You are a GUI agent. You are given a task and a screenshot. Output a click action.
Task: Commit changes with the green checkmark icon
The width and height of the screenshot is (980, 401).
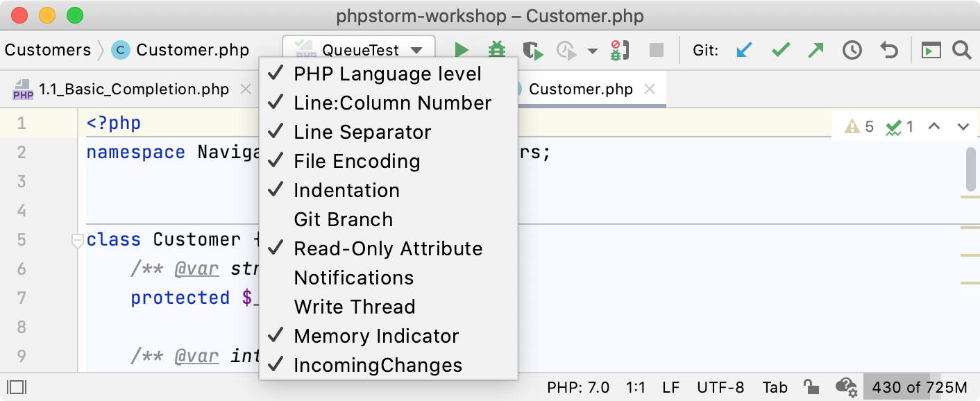point(781,50)
